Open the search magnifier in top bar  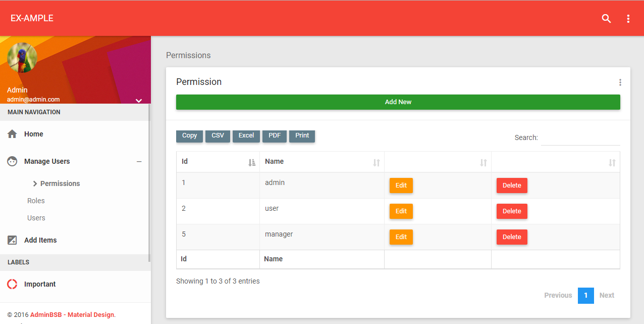pos(606,19)
